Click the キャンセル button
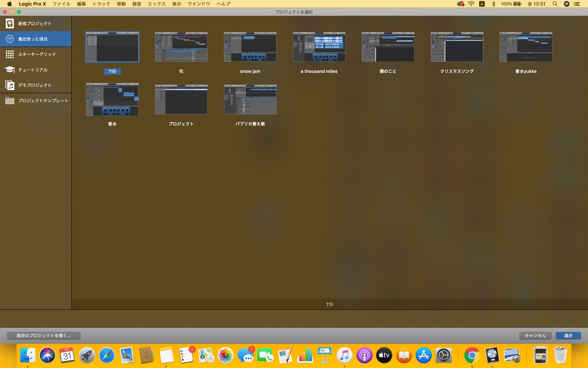This screenshot has height=368, width=588. point(535,336)
